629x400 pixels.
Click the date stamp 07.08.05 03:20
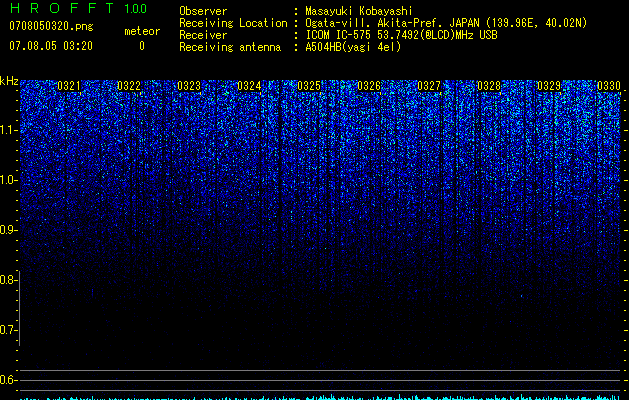pyautogui.click(x=51, y=46)
